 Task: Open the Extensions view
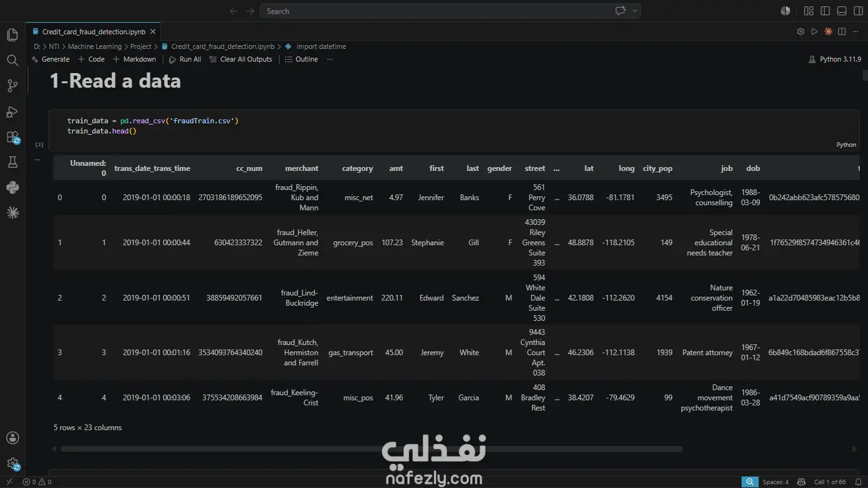[x=12, y=137]
